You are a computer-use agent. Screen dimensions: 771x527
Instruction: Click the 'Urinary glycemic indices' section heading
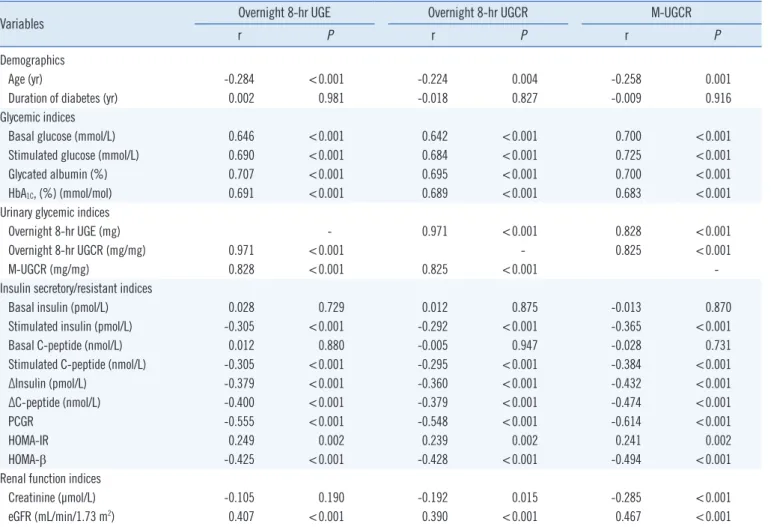pyautogui.click(x=55, y=212)
